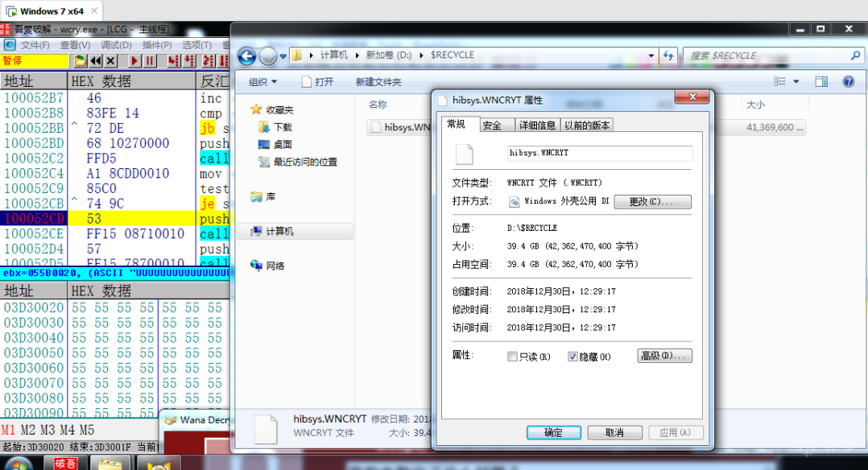Click the Trace Over debugger icon
This screenshot has height=470, width=868.
pos(223,61)
